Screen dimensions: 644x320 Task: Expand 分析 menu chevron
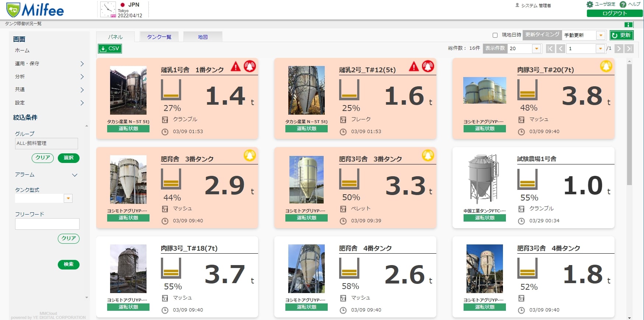pyautogui.click(x=82, y=77)
